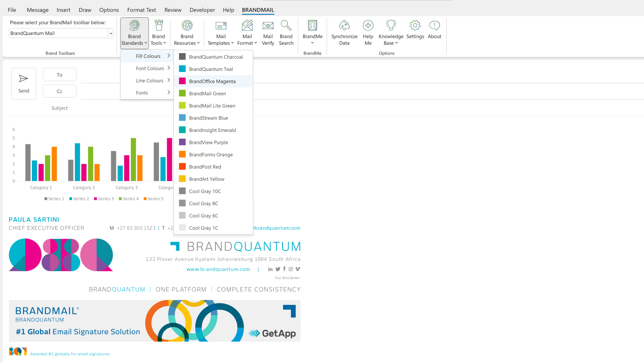
Task: Click the Send email icon
Action: click(24, 83)
